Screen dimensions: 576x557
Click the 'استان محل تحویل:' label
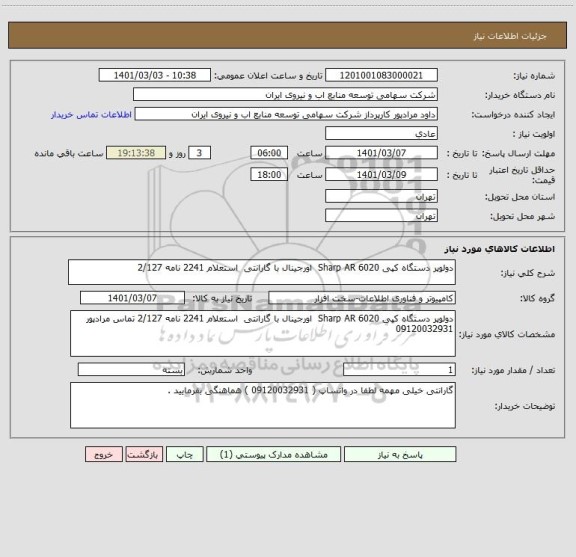click(x=520, y=197)
